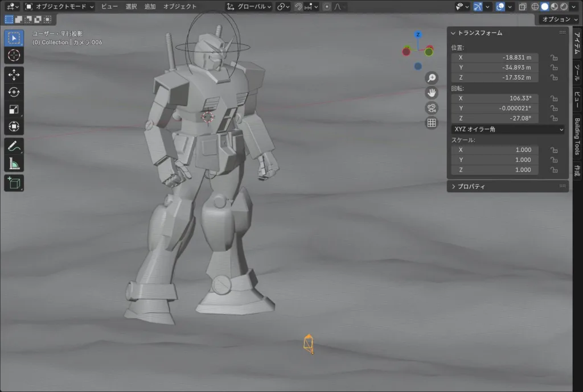Click the green Y axis on gizmo

[429, 52]
